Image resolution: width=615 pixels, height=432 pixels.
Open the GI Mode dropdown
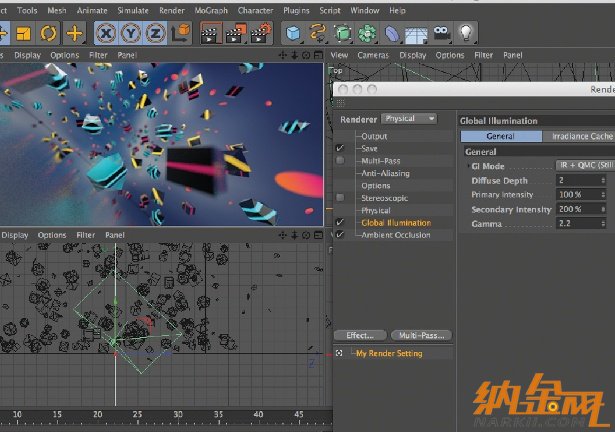(x=585, y=165)
